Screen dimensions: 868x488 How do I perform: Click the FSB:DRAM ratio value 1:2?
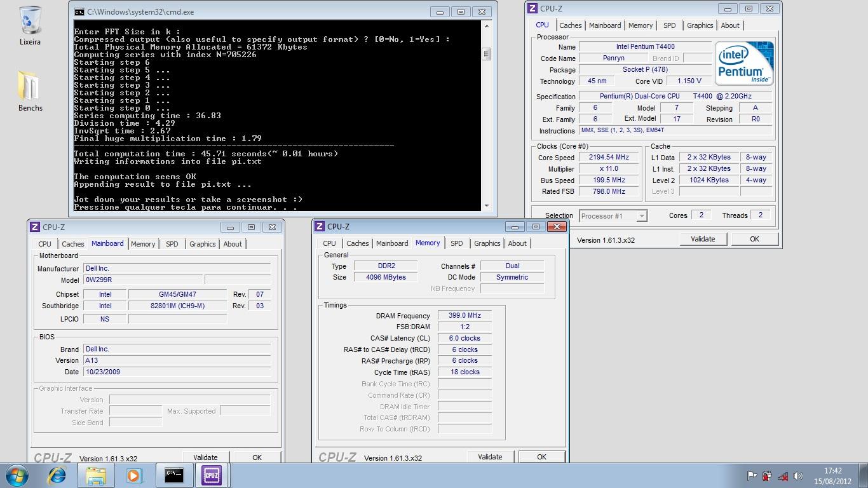[465, 327]
